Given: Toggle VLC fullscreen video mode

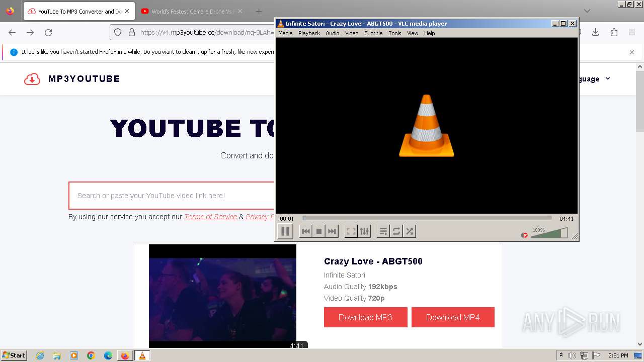Looking at the screenshot, I should [351, 231].
